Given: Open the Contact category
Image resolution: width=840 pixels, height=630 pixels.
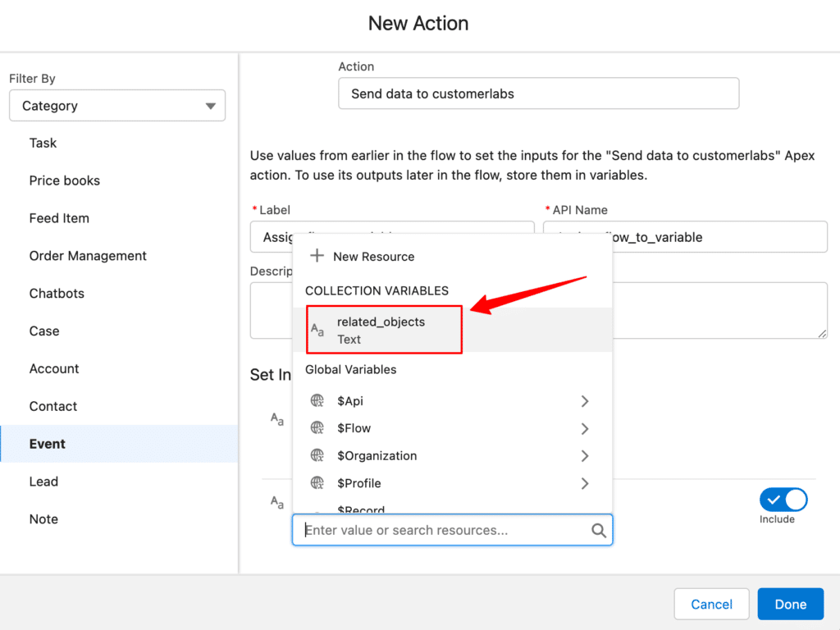Looking at the screenshot, I should tap(119, 406).
